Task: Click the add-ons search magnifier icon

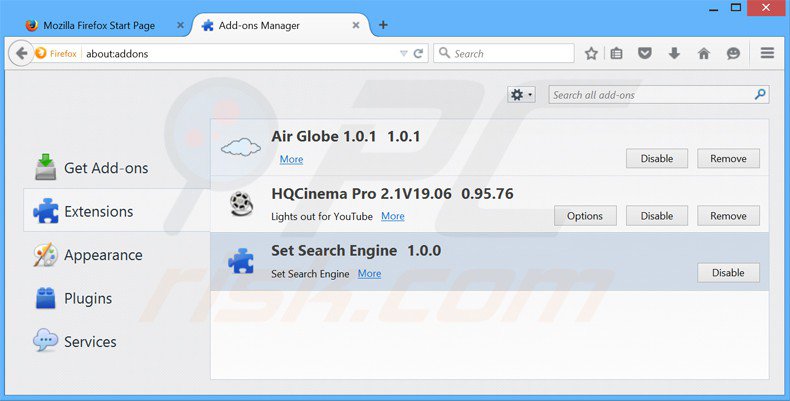Action: pyautogui.click(x=760, y=94)
